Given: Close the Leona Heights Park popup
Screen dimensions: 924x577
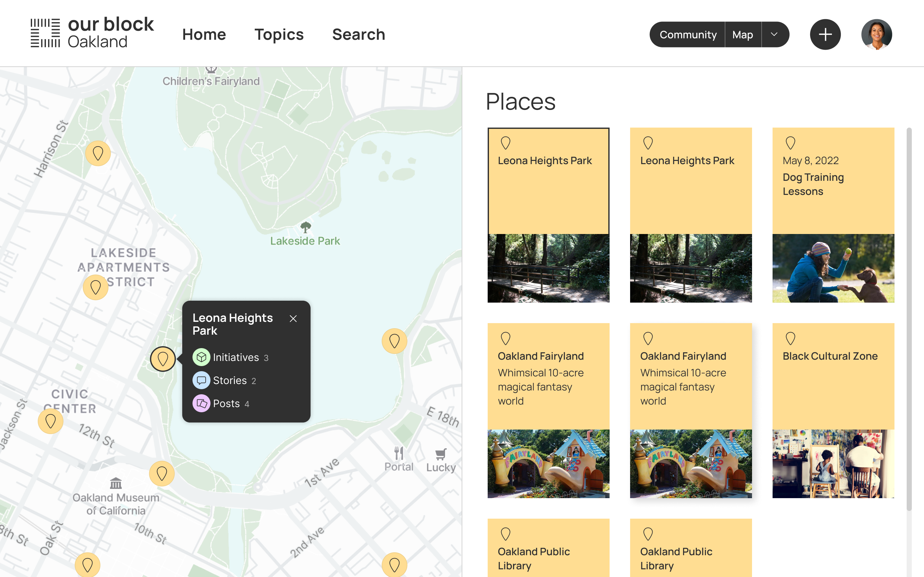Looking at the screenshot, I should (293, 318).
